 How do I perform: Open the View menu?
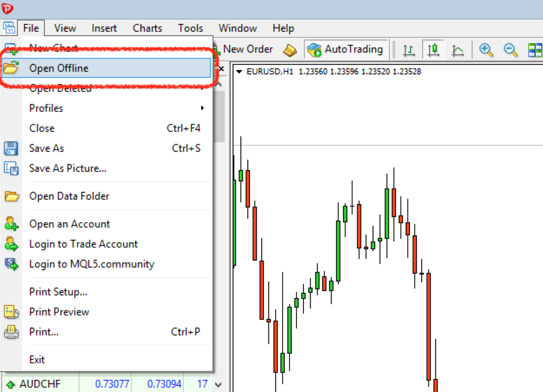pos(65,28)
